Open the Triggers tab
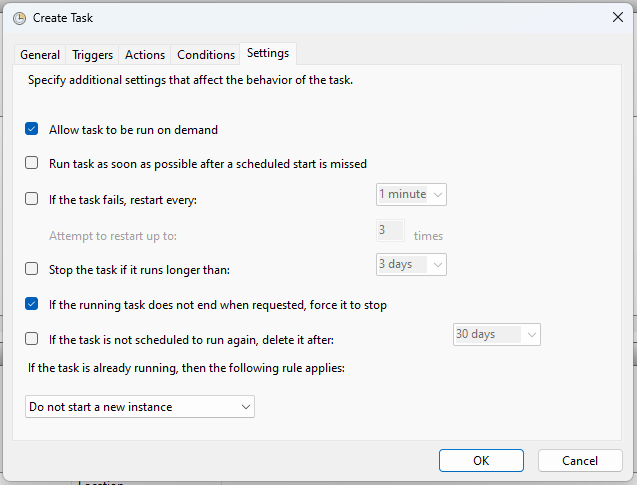 point(92,55)
